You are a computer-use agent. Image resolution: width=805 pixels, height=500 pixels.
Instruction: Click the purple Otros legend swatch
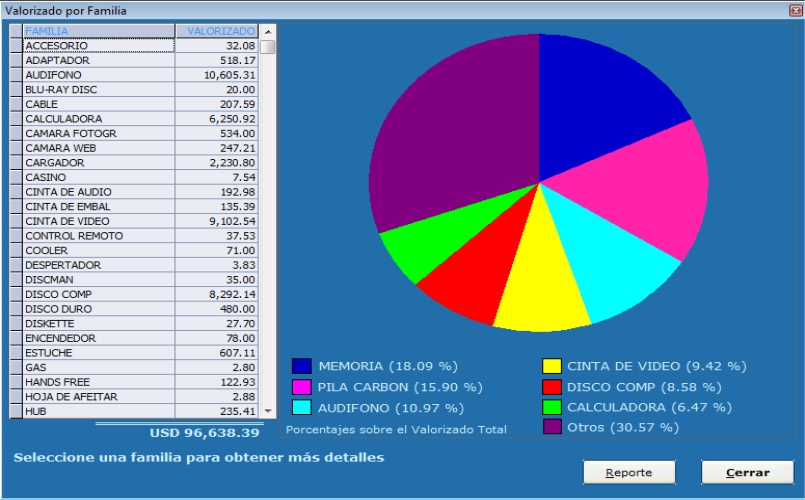coord(551,428)
